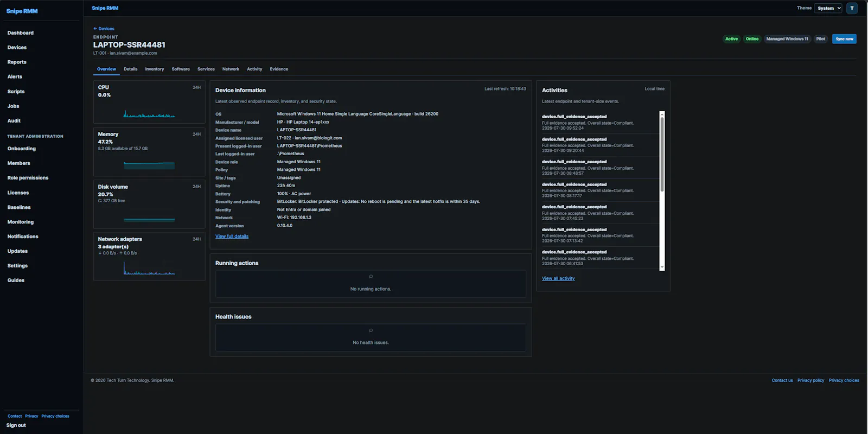Click the 'LAPTOP-SSR44481\Prometheus' value
Image resolution: width=868 pixels, height=434 pixels.
tap(310, 146)
